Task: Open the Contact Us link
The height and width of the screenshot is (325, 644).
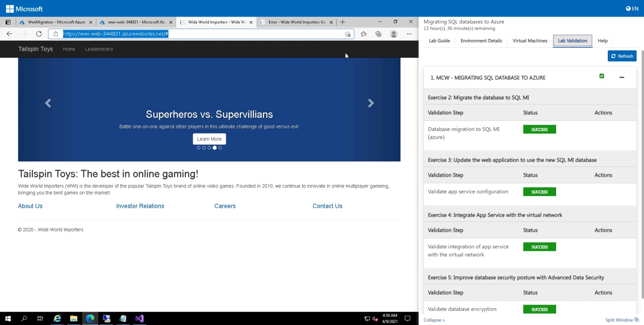Action: coord(327,206)
